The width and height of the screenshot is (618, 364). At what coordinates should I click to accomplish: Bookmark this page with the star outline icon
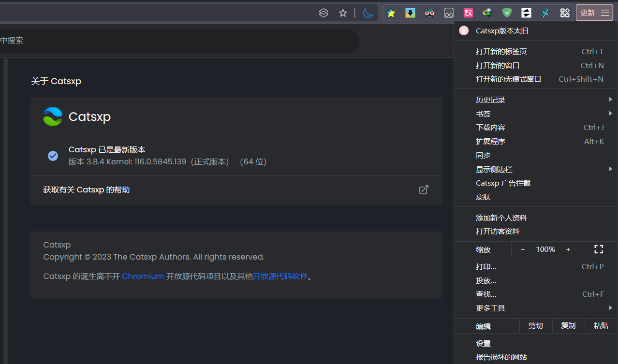[x=343, y=13]
